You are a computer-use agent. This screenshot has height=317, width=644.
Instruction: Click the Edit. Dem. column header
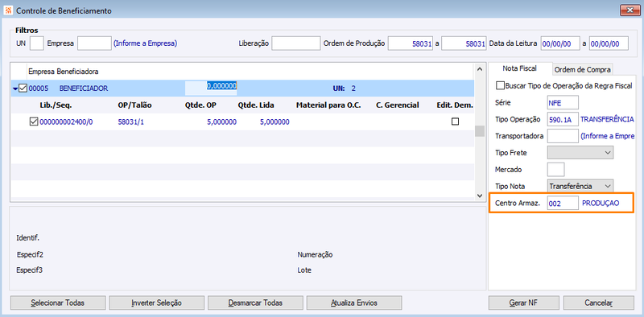click(455, 105)
